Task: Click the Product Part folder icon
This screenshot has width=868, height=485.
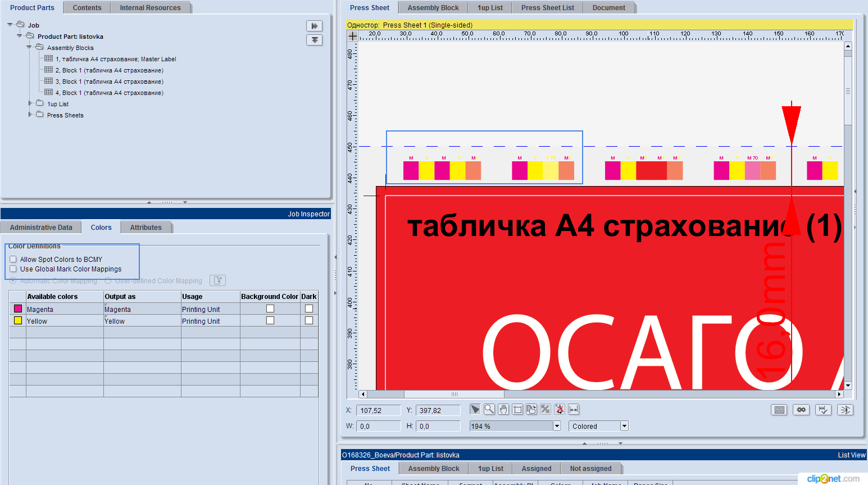Action: 30,36
